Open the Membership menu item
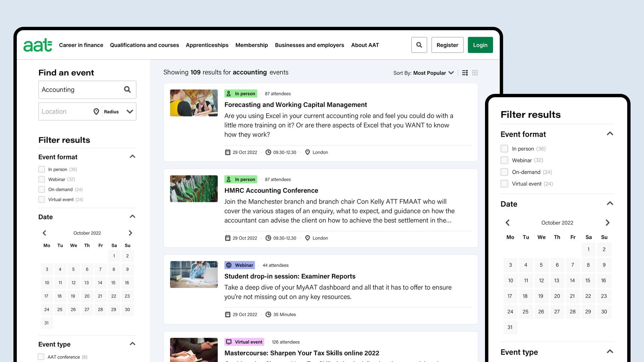 [252, 45]
